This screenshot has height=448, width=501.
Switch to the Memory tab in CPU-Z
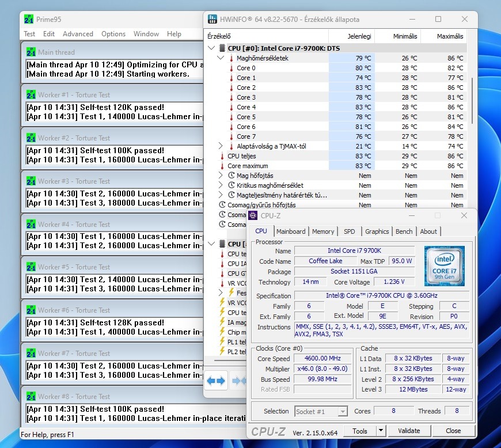(x=323, y=231)
